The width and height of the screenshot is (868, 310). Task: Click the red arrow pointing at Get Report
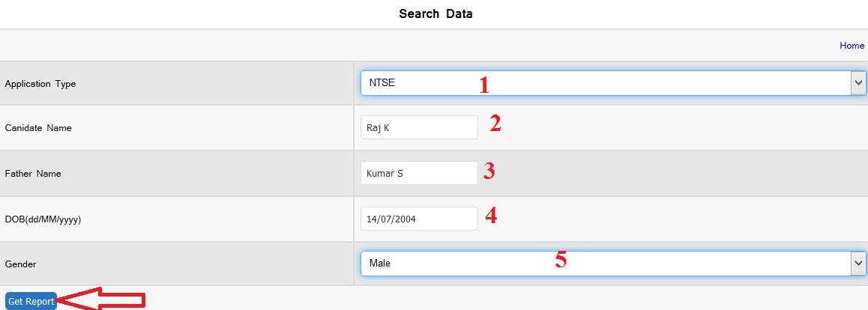101,301
